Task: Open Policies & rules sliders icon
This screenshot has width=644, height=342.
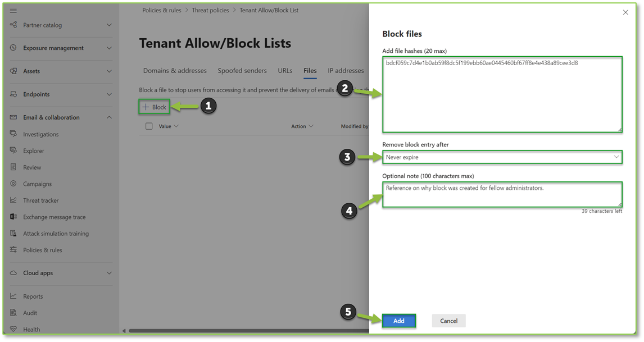Action: point(13,250)
